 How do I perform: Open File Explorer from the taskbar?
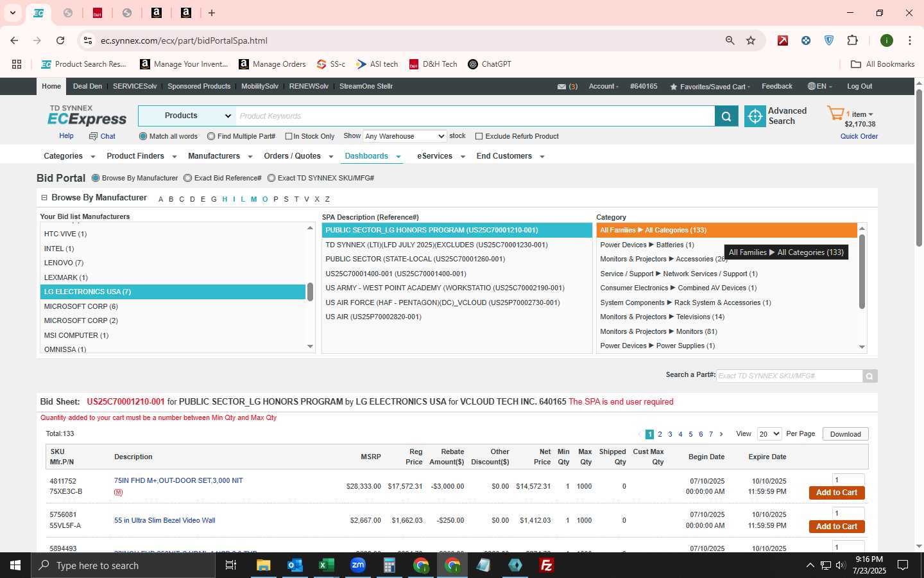tap(263, 565)
